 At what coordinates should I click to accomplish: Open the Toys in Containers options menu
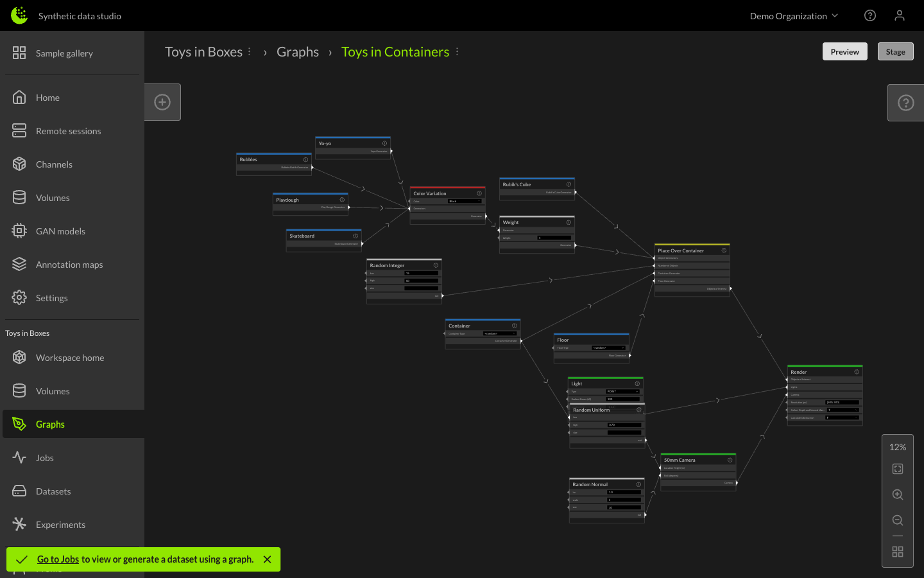457,52
